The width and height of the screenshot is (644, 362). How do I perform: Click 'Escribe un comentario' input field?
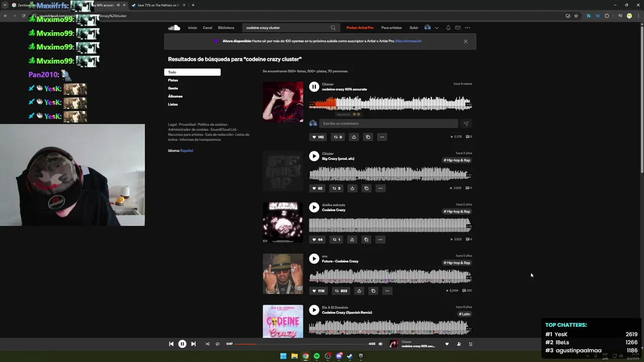coord(388,123)
